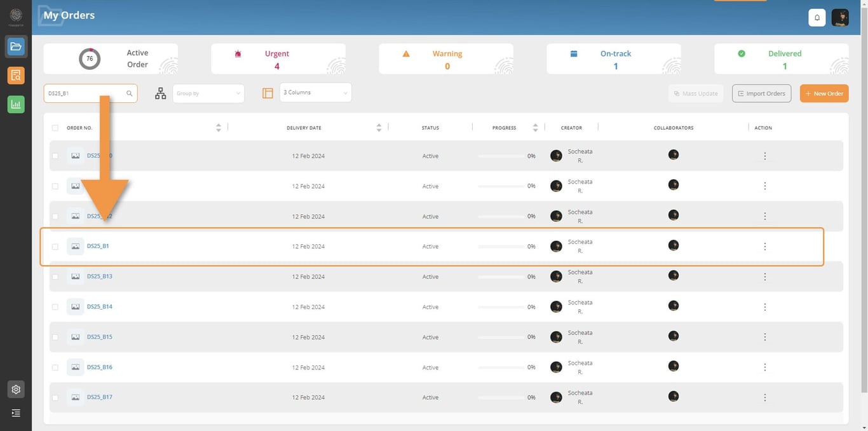Click the Import Orders button
This screenshot has width=868, height=431.
click(x=761, y=93)
